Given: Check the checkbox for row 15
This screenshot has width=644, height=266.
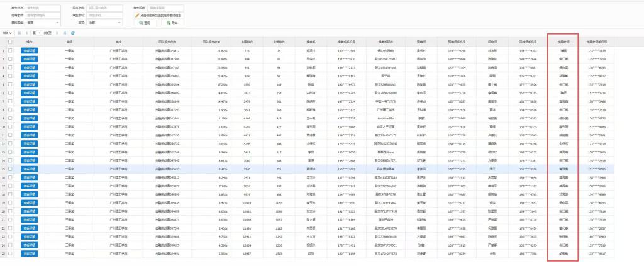Looking at the screenshot, I should coord(10,170).
